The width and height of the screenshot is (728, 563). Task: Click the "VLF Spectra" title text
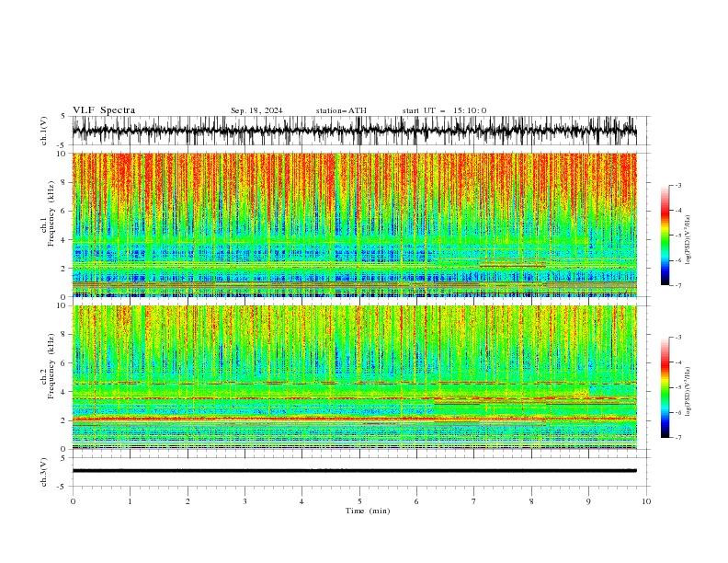[x=104, y=110]
